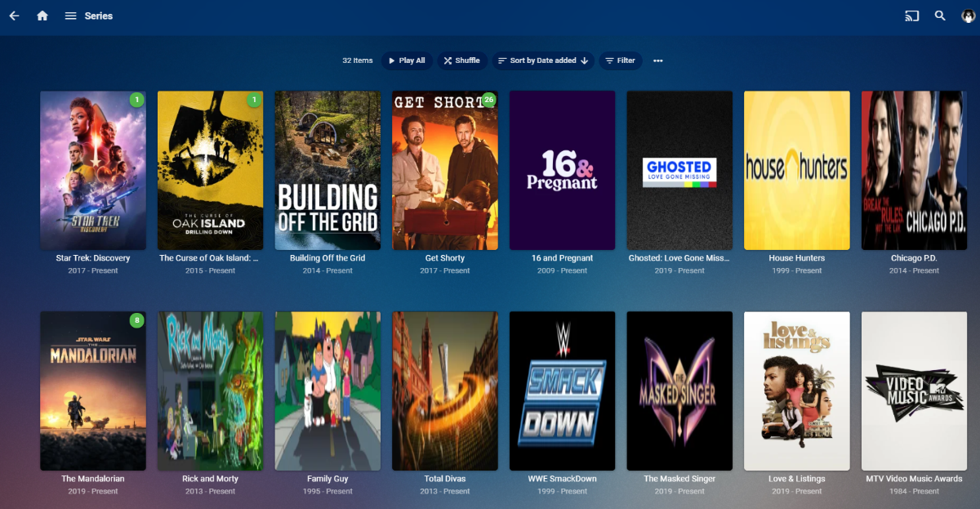Click the play triangle icon on Play All
The image size is (980, 509).
coord(393,60)
